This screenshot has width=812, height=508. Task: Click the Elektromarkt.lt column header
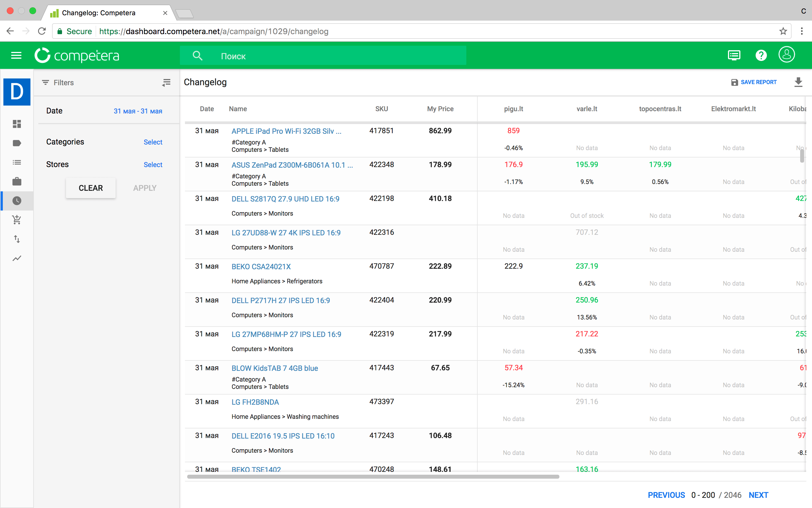tap(734, 109)
